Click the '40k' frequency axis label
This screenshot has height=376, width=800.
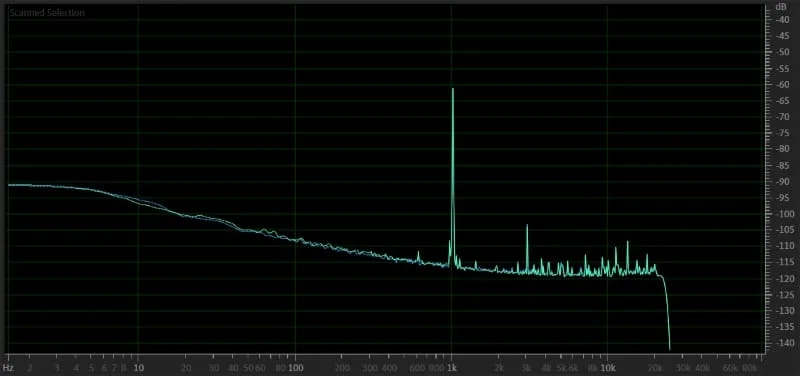703,367
